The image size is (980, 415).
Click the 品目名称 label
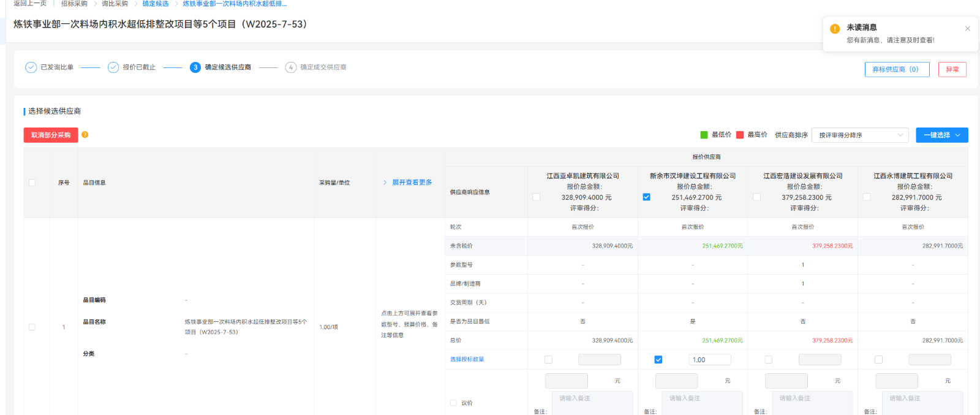tap(94, 322)
